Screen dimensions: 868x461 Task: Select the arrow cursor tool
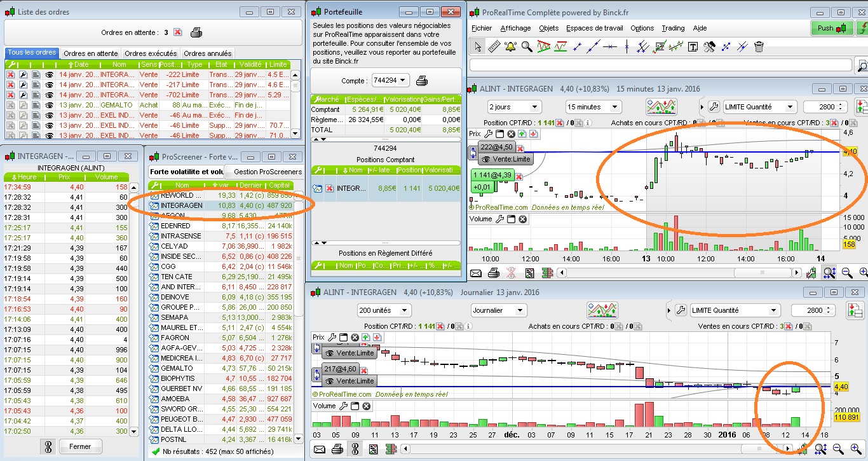pos(478,46)
